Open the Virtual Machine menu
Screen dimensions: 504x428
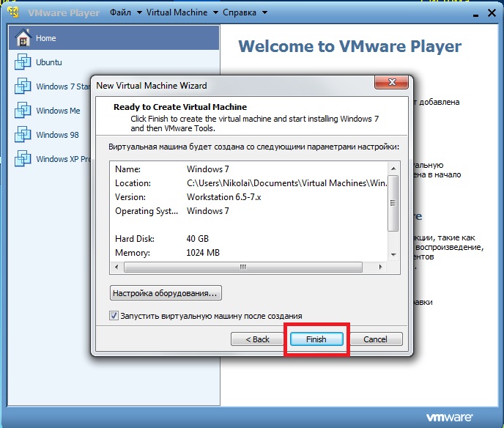177,12
